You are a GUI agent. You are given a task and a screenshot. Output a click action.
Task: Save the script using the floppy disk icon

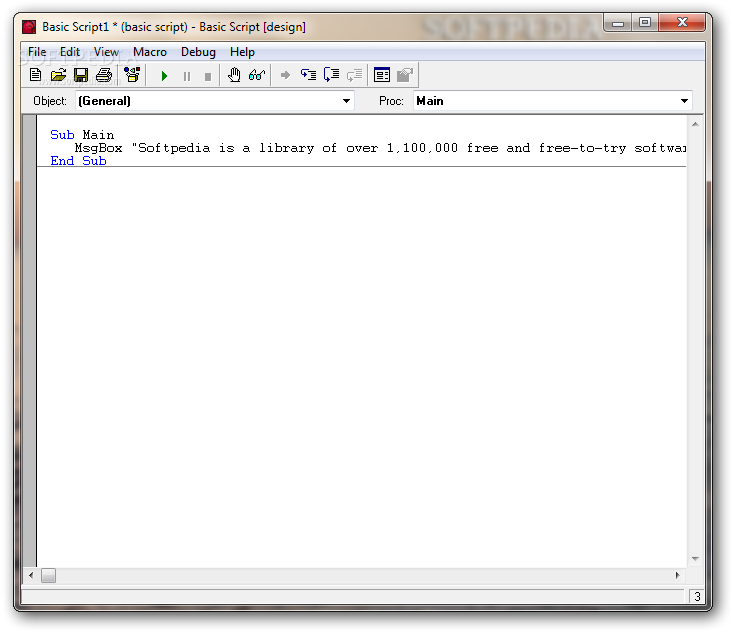81,75
